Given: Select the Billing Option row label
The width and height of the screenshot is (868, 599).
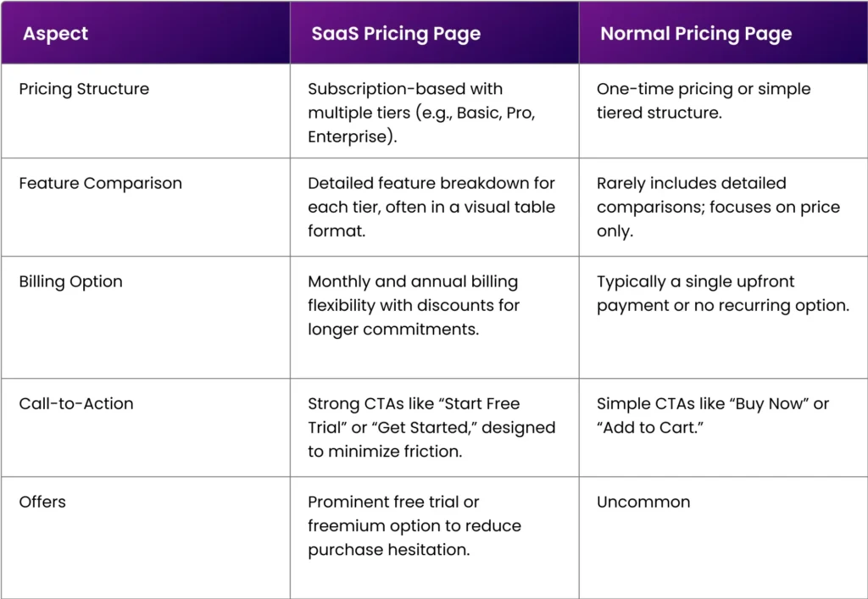Looking at the screenshot, I should coord(70,281).
